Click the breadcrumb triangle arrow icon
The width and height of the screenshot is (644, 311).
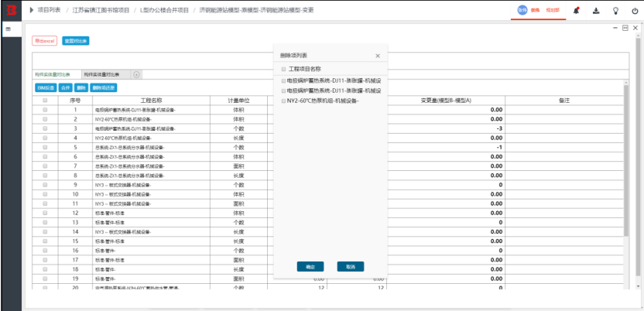[32, 10]
